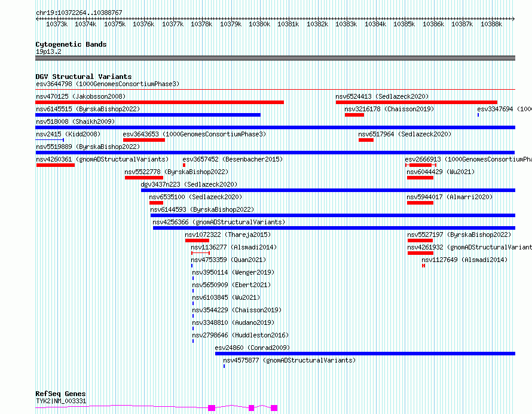Image resolution: width=532 pixels, height=414 pixels.
Task: Select the RefSeq Genes track heading
Action: 60,394
